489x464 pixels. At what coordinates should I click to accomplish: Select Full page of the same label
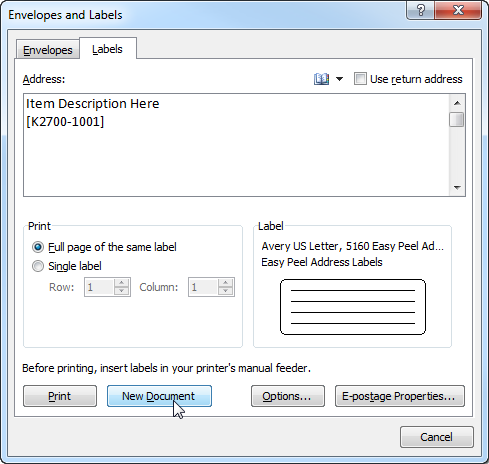coord(38,247)
